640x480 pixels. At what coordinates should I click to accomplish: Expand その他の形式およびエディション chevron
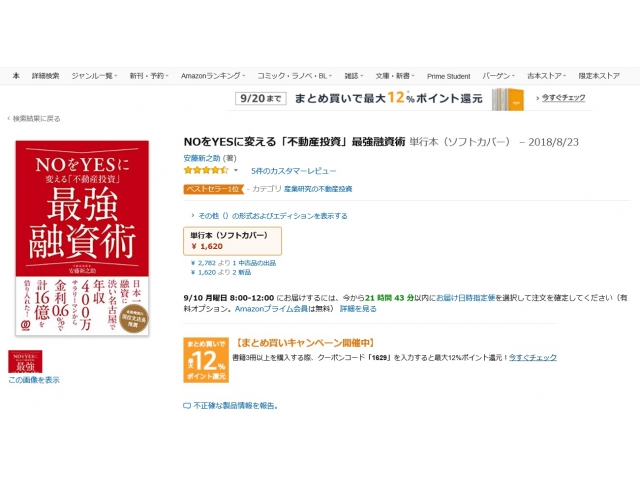193,216
